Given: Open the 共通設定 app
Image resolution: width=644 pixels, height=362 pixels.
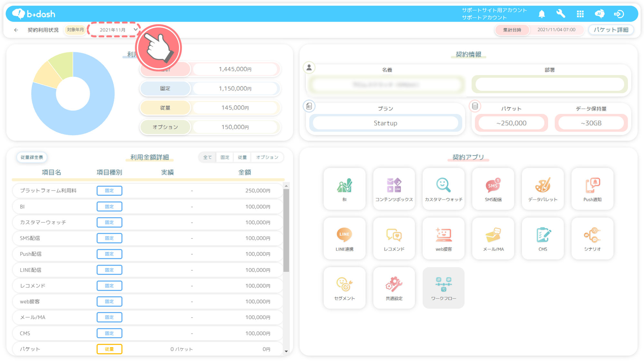Looking at the screenshot, I should point(394,288).
